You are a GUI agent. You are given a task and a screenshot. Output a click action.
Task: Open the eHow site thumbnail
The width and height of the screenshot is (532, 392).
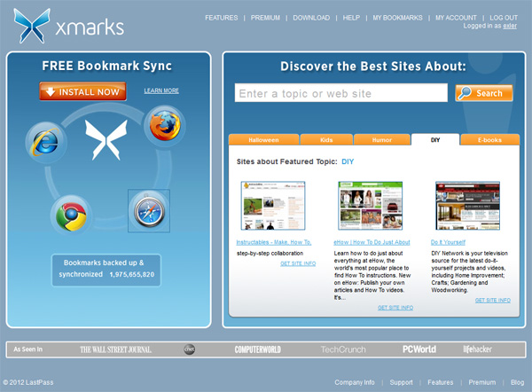click(371, 206)
